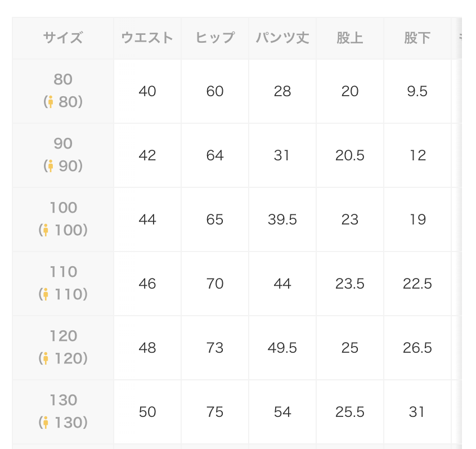Click pants length 39.5 for size 100
Screen dimensions: 476x449
(282, 219)
